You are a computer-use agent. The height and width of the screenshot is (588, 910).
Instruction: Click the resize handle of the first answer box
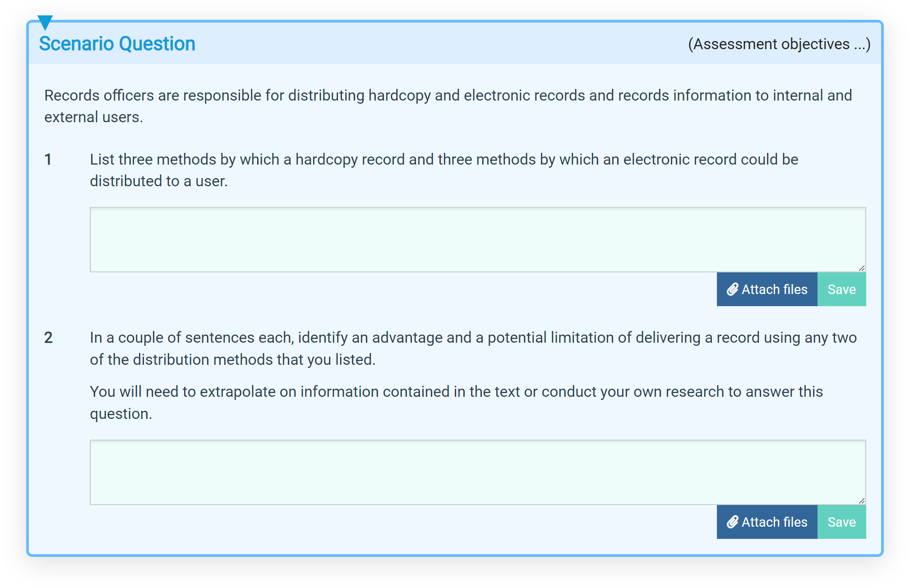[862, 269]
